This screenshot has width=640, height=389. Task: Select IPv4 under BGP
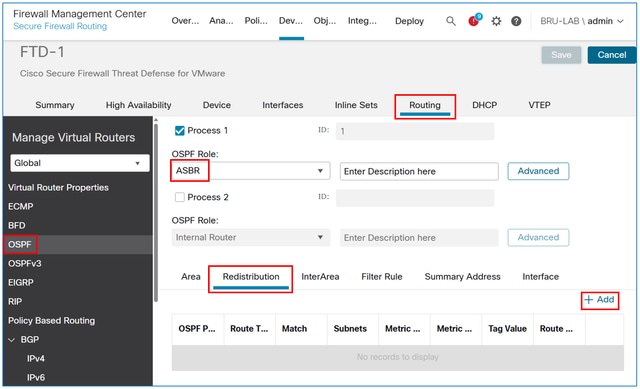click(x=36, y=358)
